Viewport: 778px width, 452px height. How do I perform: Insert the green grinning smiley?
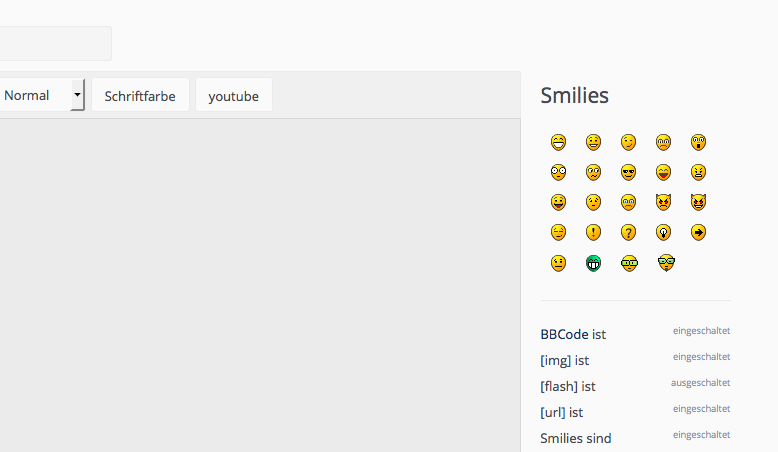pos(593,263)
